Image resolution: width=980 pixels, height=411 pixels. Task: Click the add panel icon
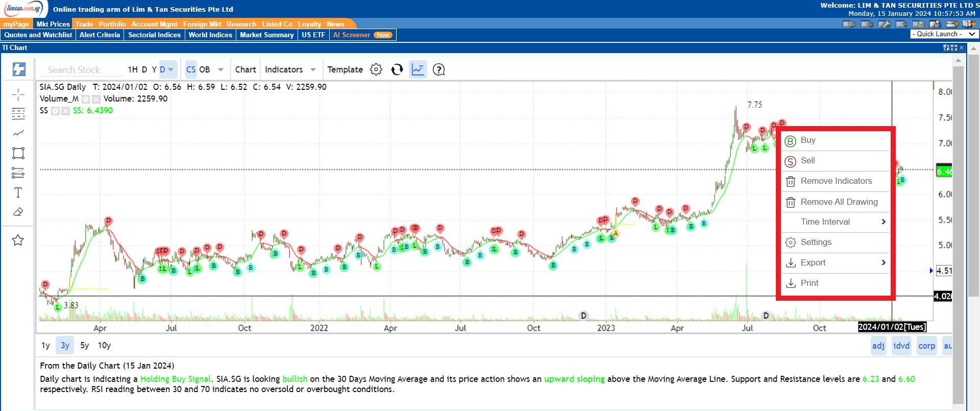[867, 24]
